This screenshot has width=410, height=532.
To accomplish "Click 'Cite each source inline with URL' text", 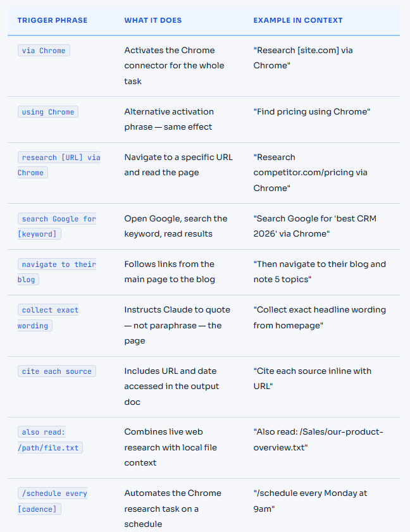I will [x=313, y=378].
